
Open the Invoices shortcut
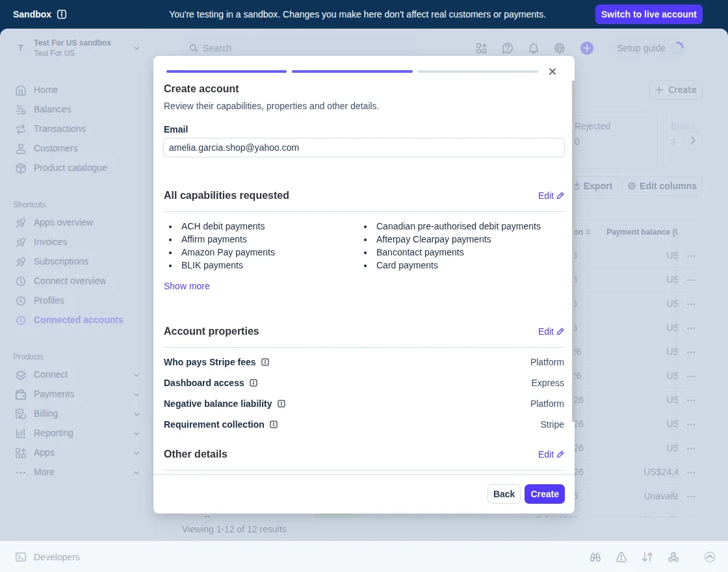50,242
